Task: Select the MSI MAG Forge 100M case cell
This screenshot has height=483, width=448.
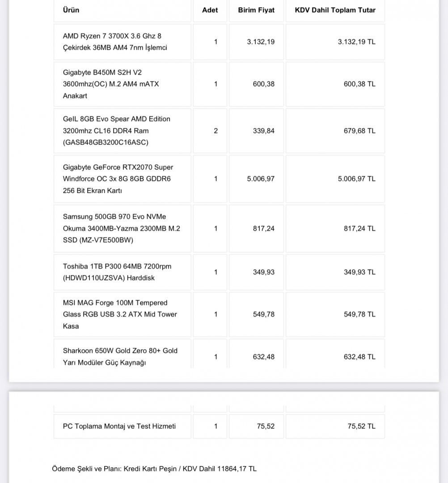Action: coord(120,314)
